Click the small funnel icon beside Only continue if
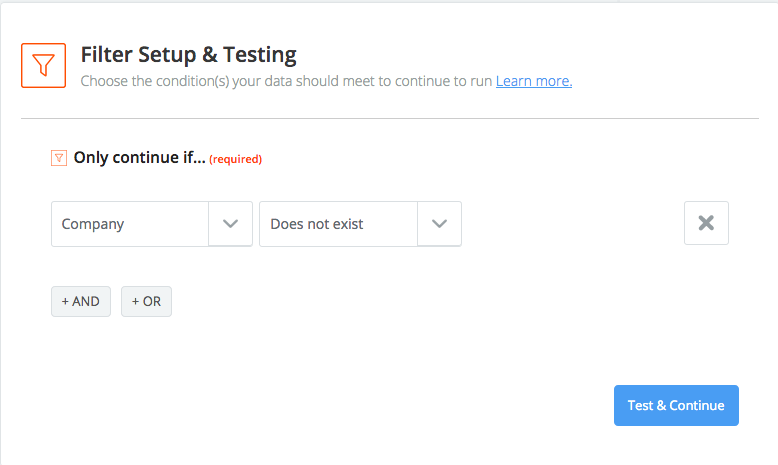 (x=59, y=158)
